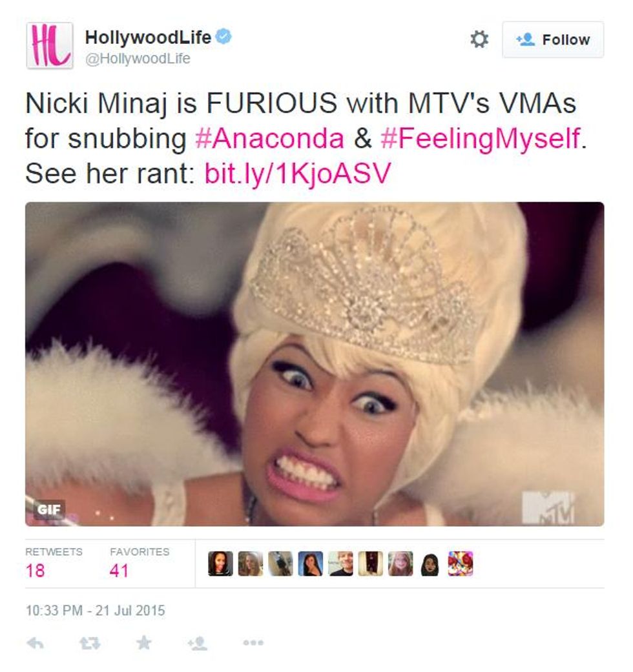The height and width of the screenshot is (672, 633).
Task: Click the HollywoodLife display name
Action: tap(149, 37)
